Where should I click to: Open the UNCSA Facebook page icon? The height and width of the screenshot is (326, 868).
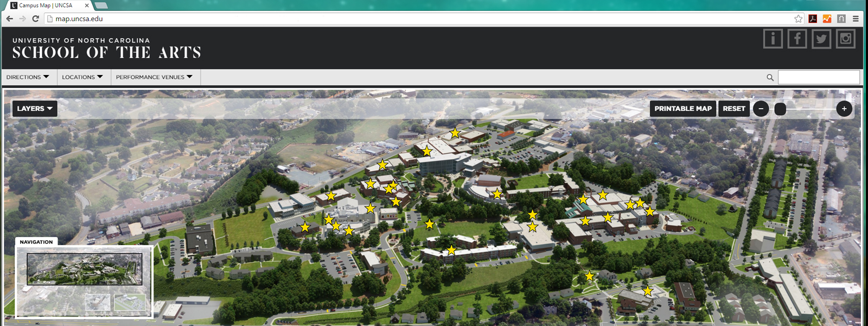[x=797, y=39]
